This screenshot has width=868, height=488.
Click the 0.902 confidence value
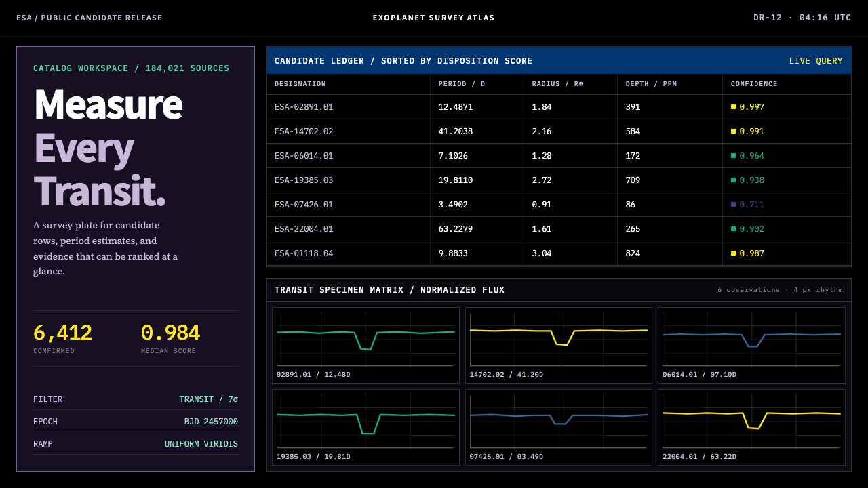pyautogui.click(x=752, y=229)
